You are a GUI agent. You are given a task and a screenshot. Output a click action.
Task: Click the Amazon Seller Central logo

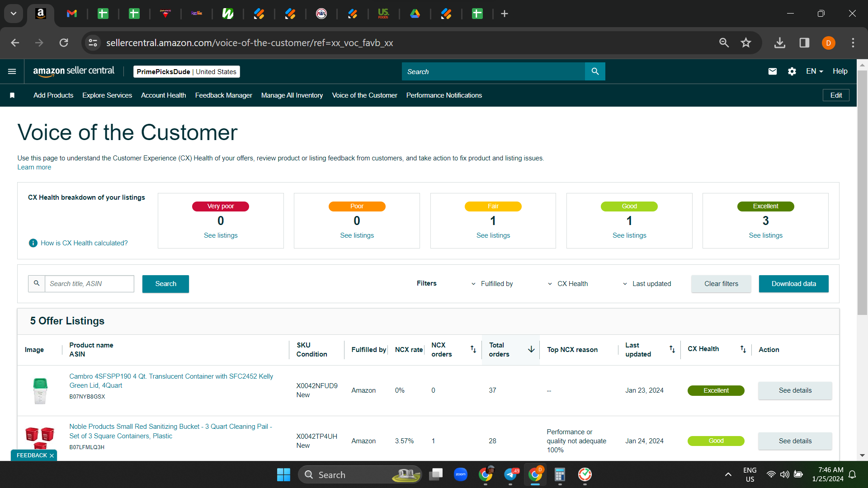[x=74, y=71]
